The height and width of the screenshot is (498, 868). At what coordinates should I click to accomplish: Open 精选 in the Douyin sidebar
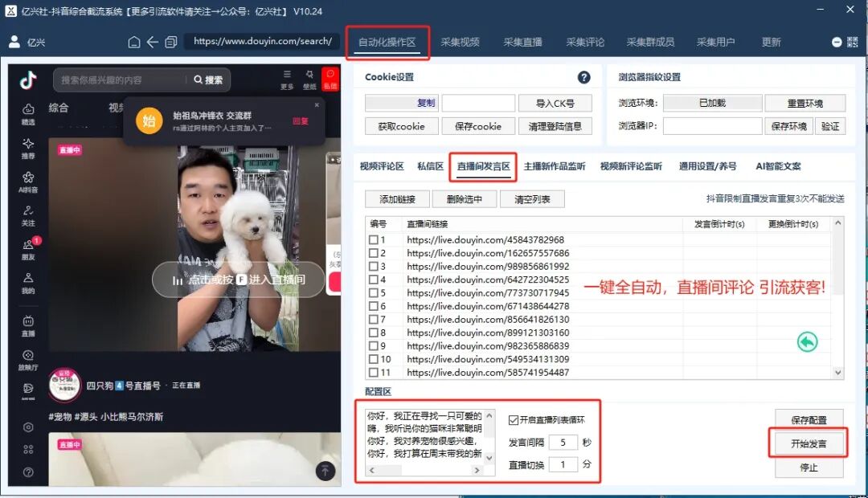click(28, 114)
